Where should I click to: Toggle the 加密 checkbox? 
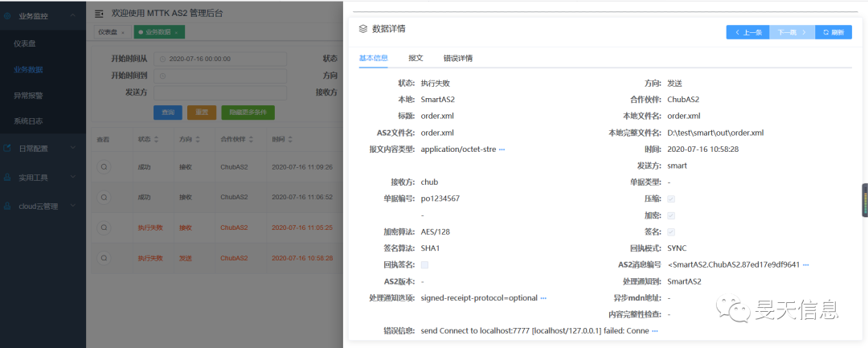coord(671,215)
